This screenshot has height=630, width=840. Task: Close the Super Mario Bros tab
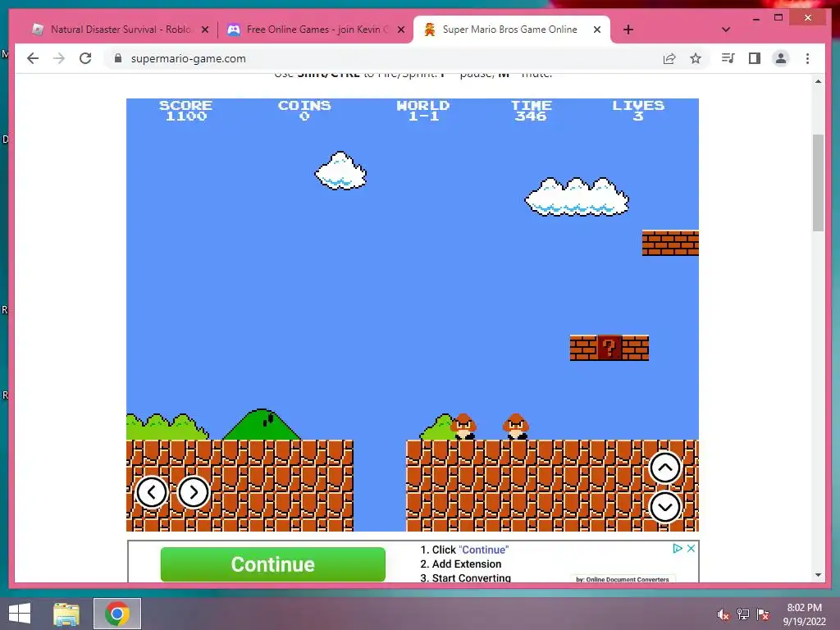[597, 30]
